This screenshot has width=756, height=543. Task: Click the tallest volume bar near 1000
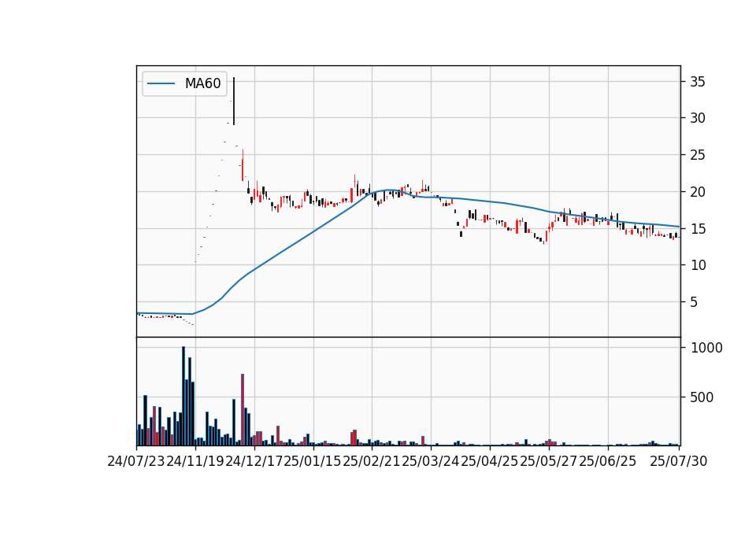(183, 396)
